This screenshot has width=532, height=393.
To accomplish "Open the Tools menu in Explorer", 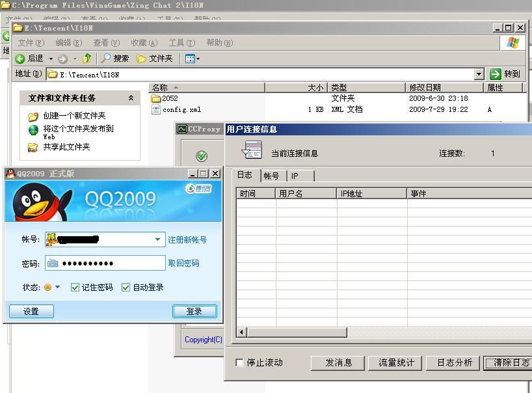I will coord(182,43).
